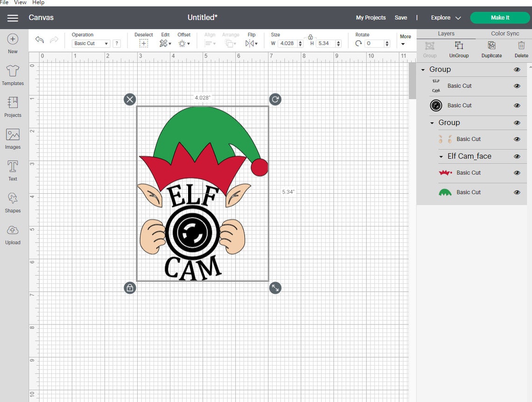
Task: Click UnGroup in the Layers panel
Action: pyautogui.click(x=459, y=49)
